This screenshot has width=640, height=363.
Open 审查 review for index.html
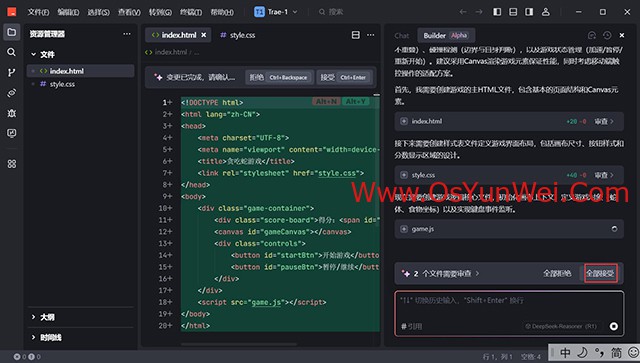click(604, 121)
